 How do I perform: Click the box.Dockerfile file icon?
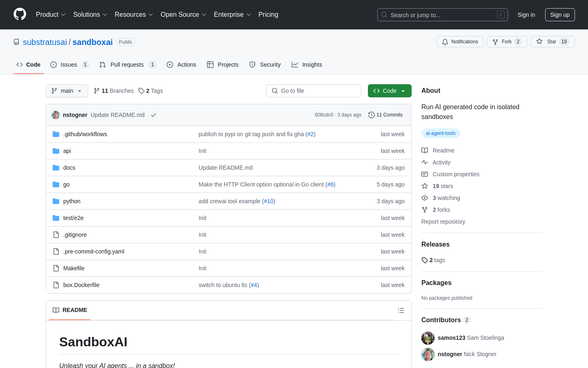(x=56, y=285)
